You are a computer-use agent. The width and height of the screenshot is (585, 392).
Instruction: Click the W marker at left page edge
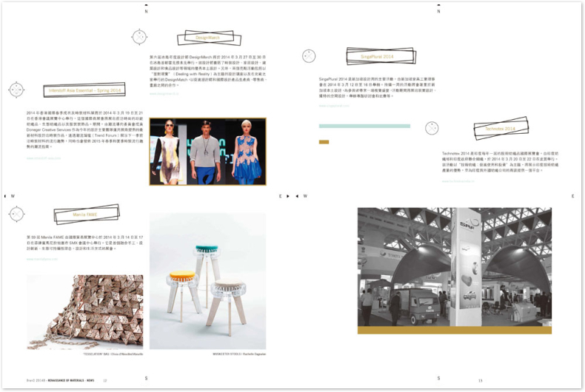pos(13,196)
